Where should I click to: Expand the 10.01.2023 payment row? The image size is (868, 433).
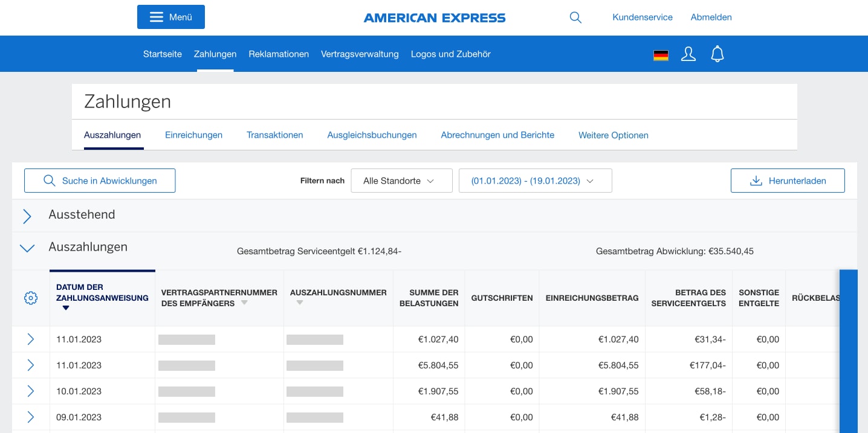pos(31,391)
